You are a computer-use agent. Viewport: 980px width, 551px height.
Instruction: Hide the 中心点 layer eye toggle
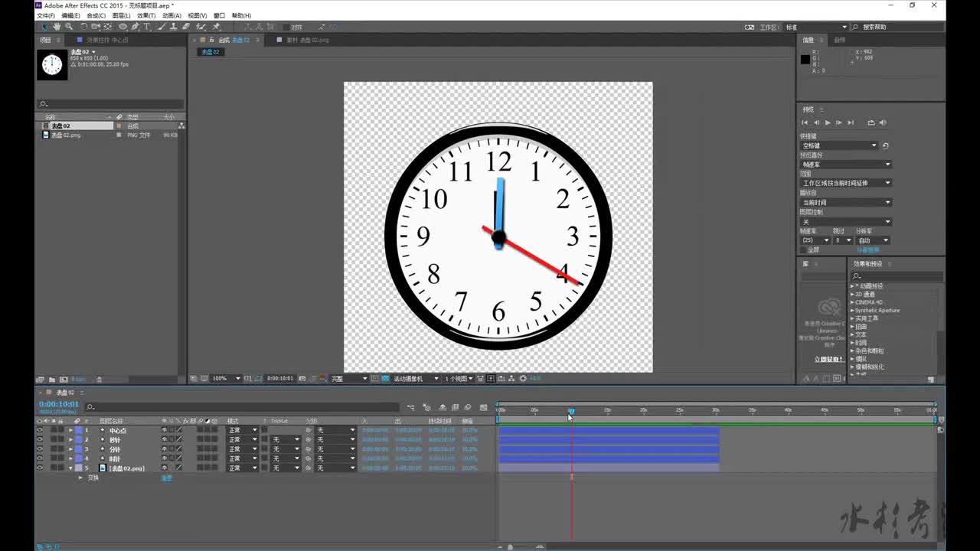click(x=40, y=430)
